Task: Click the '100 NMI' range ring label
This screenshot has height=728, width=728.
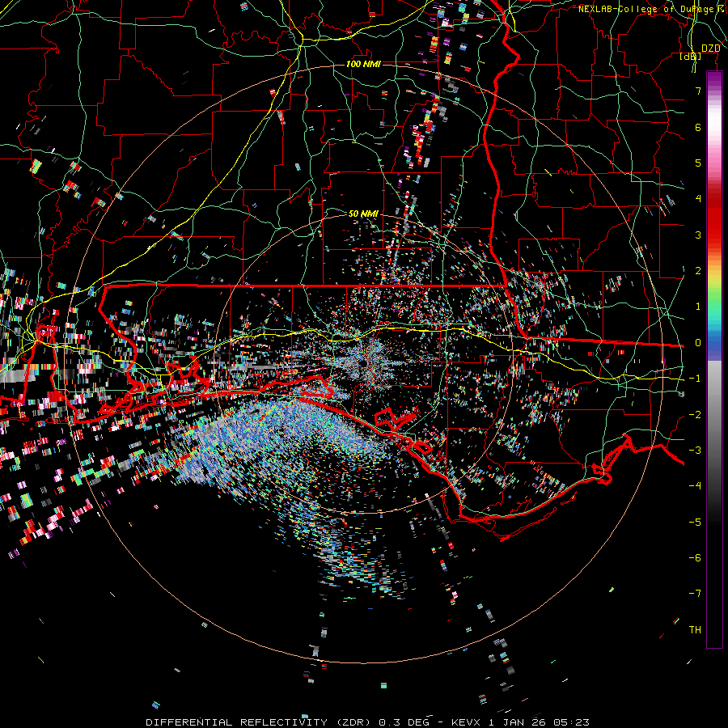Action: (363, 64)
